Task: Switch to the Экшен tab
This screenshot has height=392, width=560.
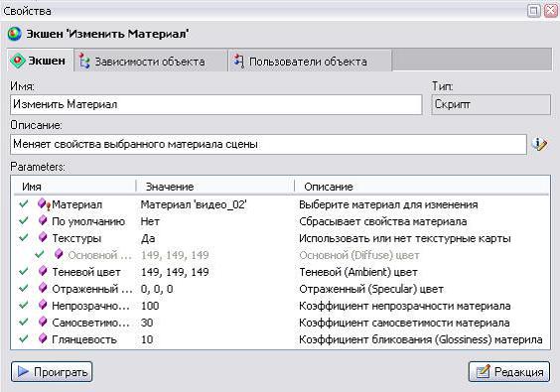Action: [x=40, y=61]
